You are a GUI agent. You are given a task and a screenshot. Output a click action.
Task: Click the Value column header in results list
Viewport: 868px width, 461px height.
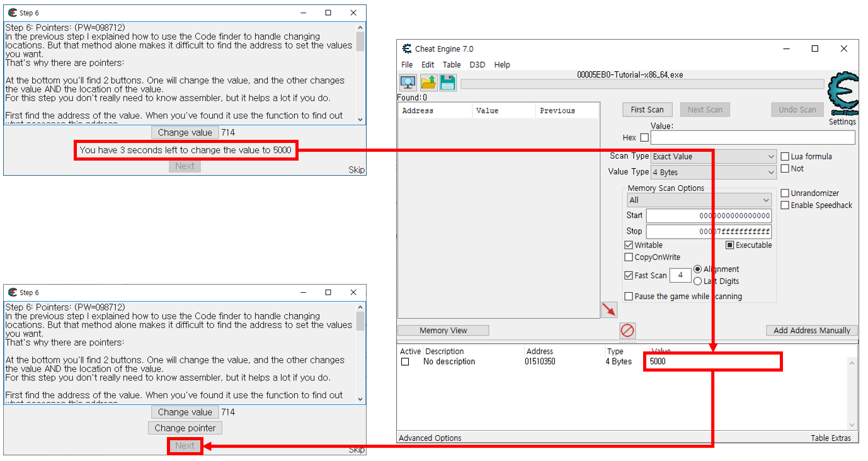[504, 111]
